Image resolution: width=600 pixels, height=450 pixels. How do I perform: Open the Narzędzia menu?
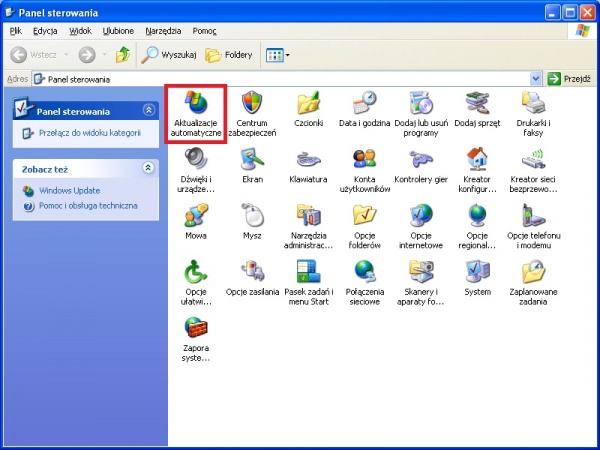pos(163,31)
